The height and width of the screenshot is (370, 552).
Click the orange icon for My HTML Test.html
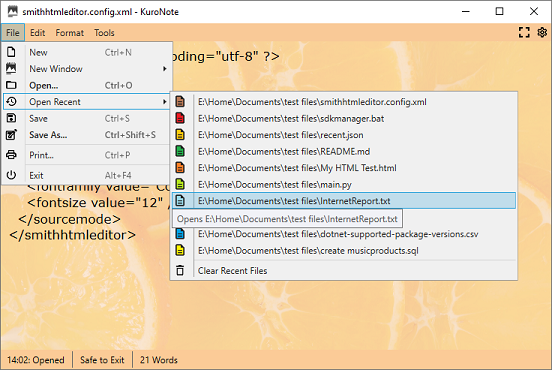tap(180, 168)
